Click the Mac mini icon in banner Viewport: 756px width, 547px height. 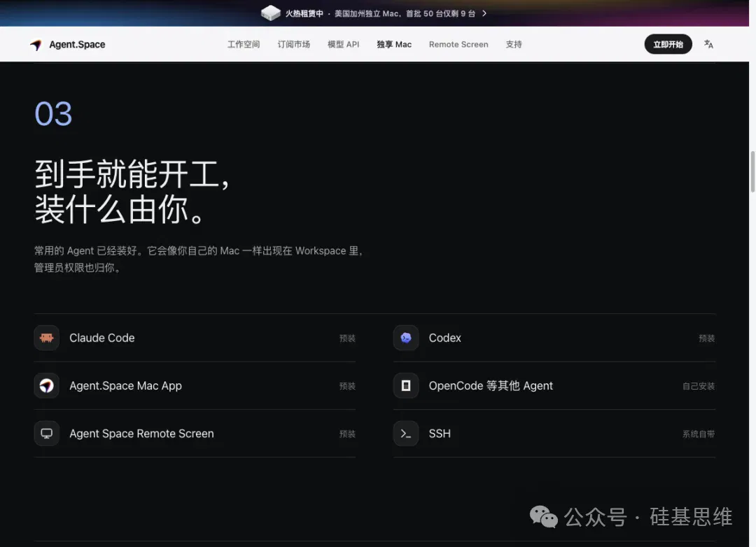[x=270, y=13]
